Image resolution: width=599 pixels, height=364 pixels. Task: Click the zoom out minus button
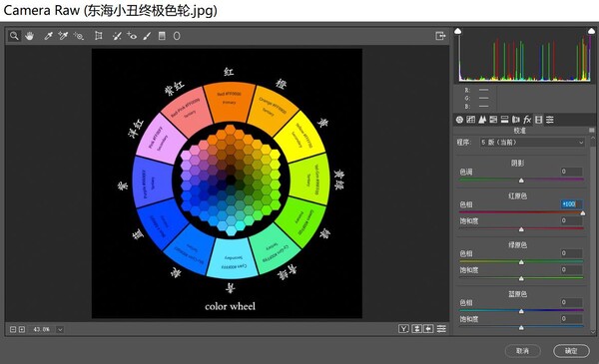pyautogui.click(x=13, y=329)
